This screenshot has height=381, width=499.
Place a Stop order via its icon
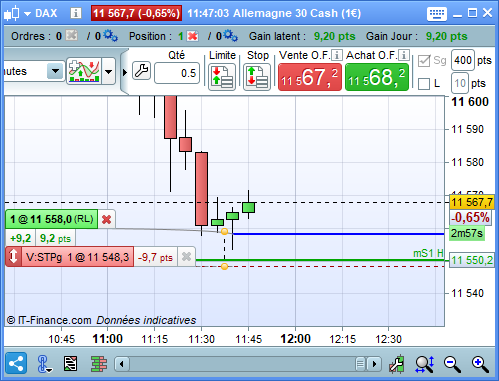257,77
